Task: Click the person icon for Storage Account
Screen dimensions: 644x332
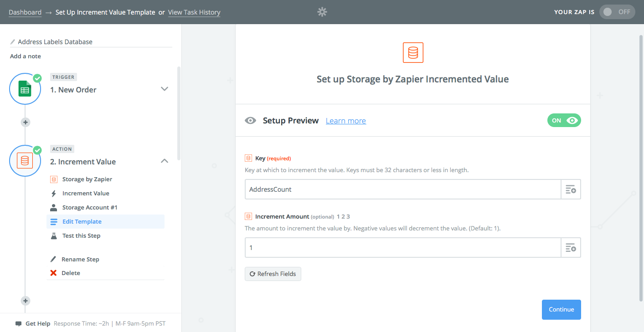Action: (x=53, y=208)
